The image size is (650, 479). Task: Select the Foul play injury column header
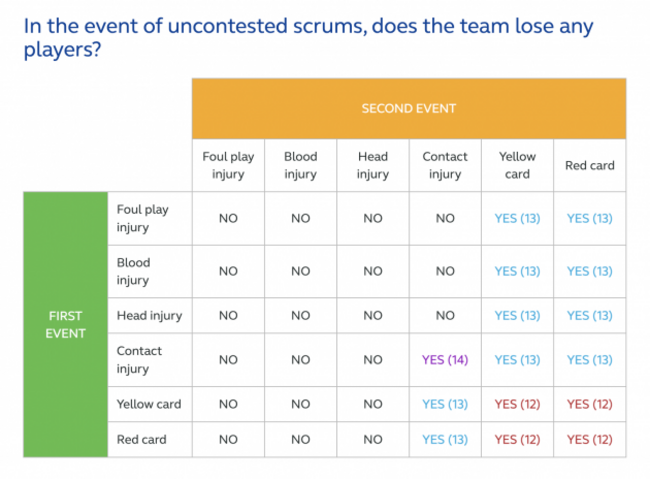228,165
